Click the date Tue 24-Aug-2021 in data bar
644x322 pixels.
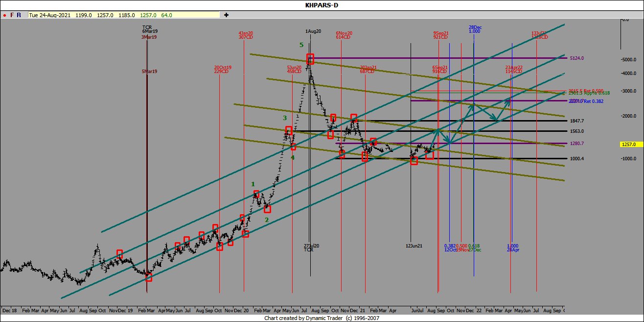(50, 15)
